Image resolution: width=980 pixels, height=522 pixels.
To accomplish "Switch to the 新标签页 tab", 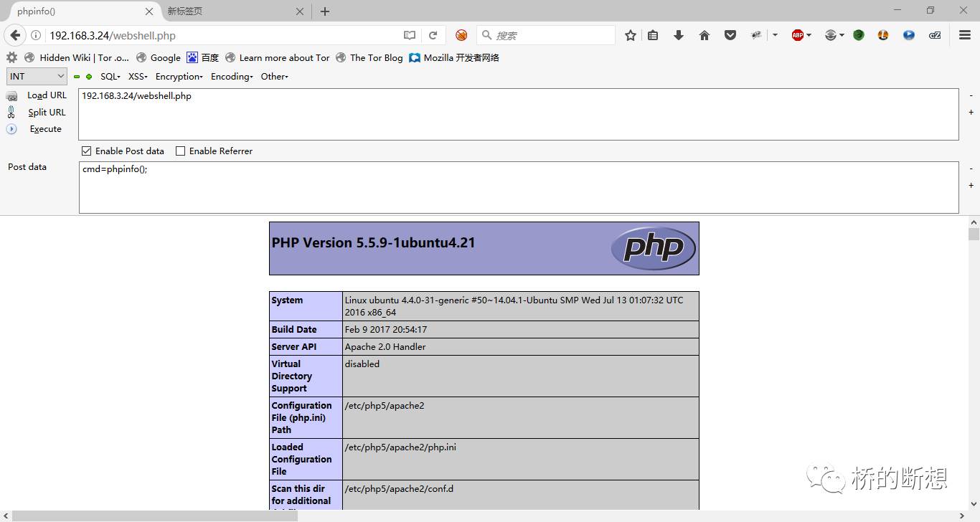I will (x=235, y=11).
